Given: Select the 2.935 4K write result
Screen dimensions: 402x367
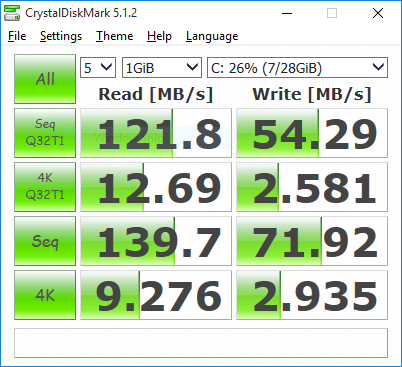Looking at the screenshot, I should tap(312, 295).
